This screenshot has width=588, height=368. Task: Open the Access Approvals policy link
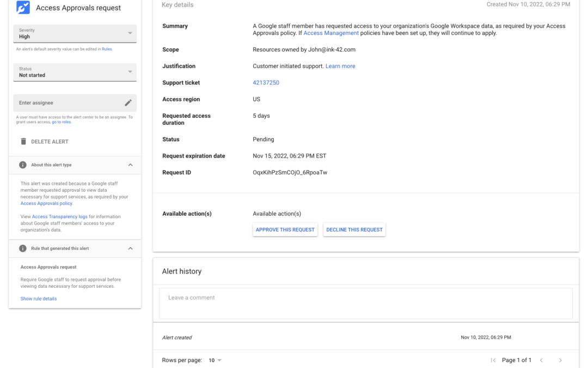pos(46,203)
